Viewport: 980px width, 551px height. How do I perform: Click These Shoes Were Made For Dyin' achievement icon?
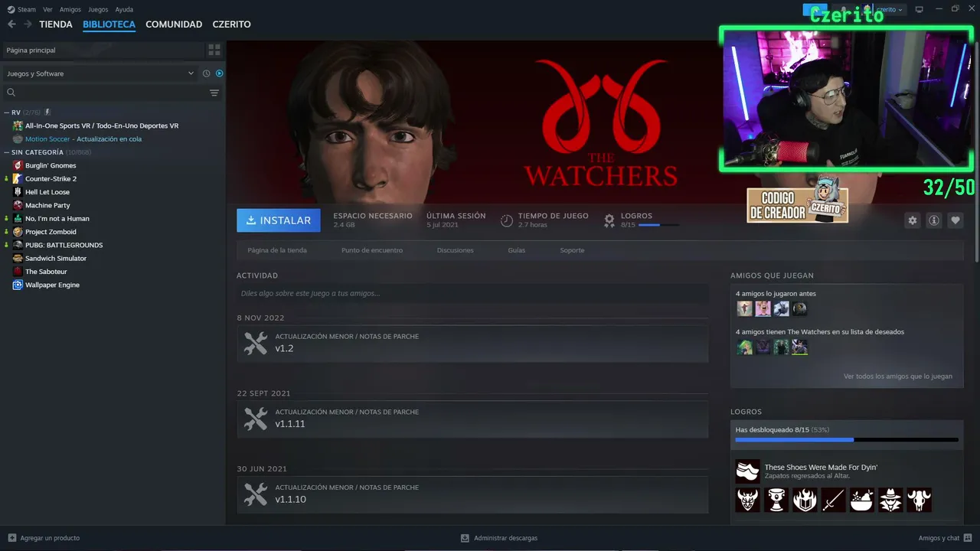(x=748, y=471)
